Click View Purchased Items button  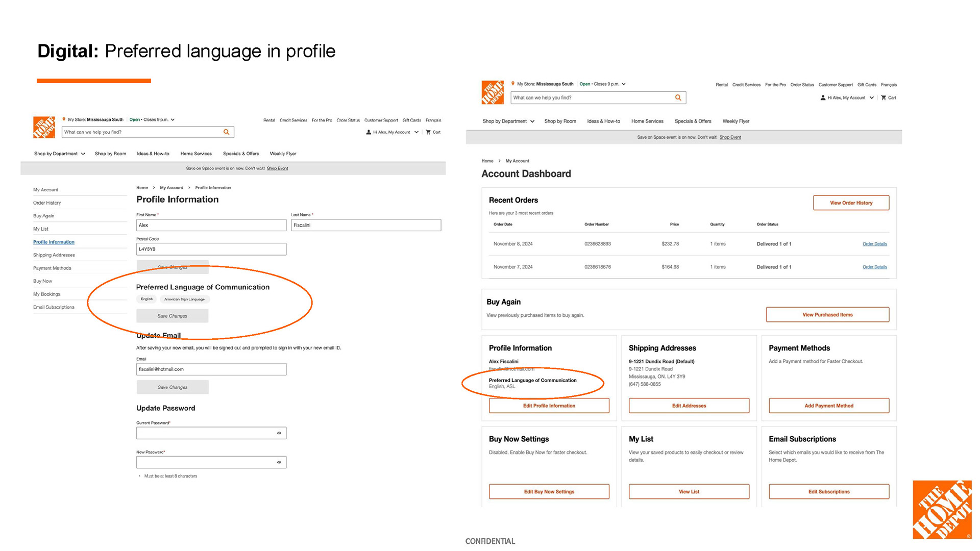click(827, 315)
